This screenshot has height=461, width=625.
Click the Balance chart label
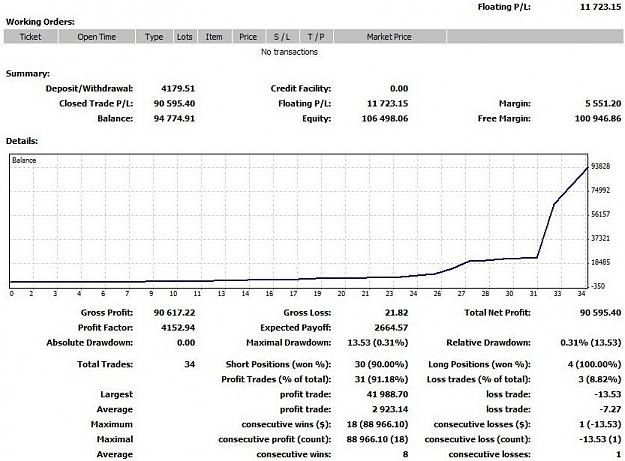(24, 160)
